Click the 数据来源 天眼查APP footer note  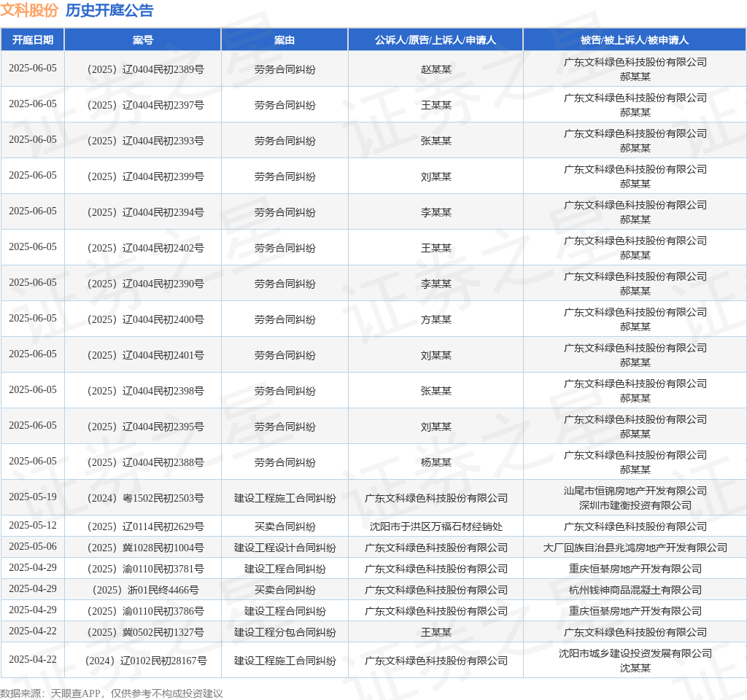[x=112, y=693]
